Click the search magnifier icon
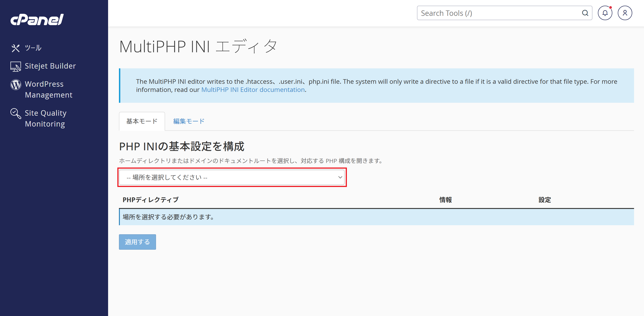The image size is (644, 316). tap(585, 13)
